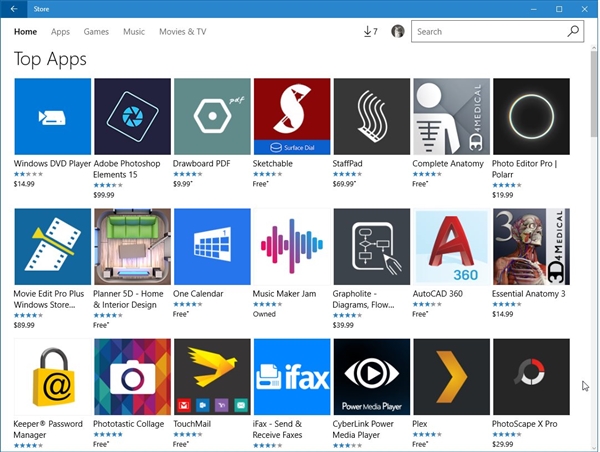This screenshot has width=600, height=452.
Task: Open the Plex app icon
Action: (452, 377)
